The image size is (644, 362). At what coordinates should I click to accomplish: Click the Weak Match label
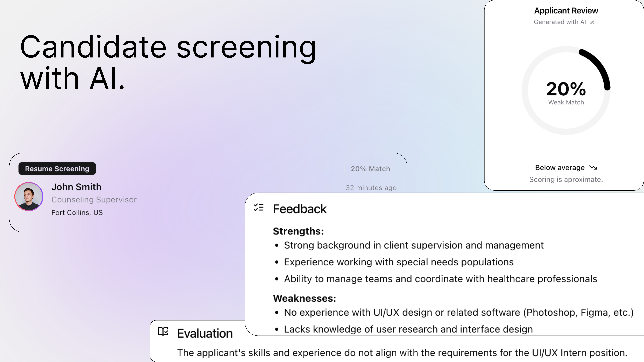click(566, 102)
